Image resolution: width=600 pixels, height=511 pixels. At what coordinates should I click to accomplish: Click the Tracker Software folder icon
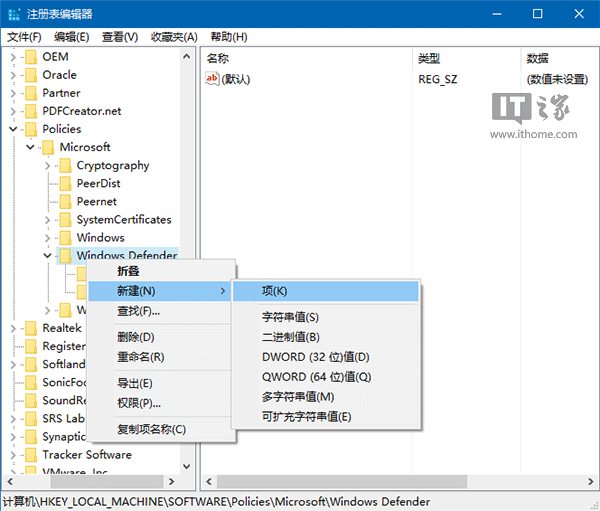point(31,455)
